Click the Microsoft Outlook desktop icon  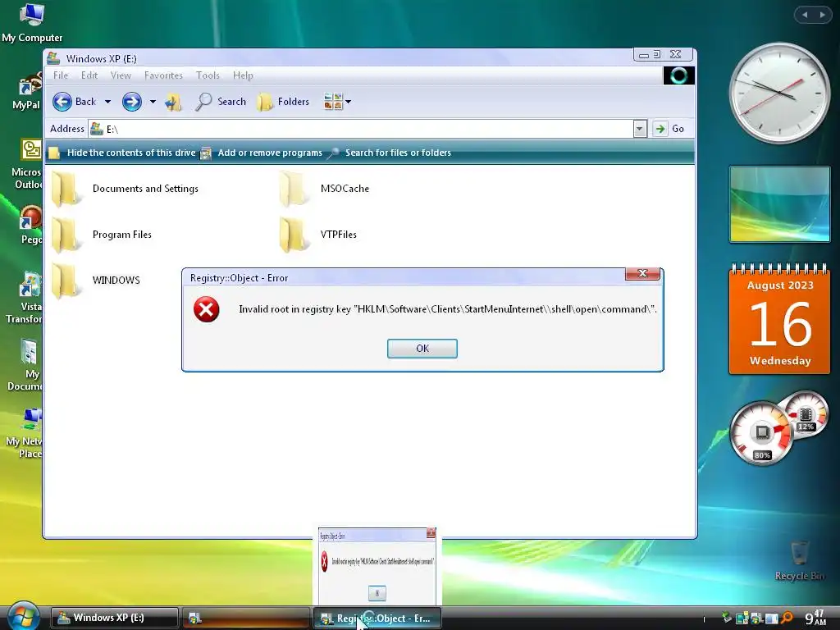28,164
